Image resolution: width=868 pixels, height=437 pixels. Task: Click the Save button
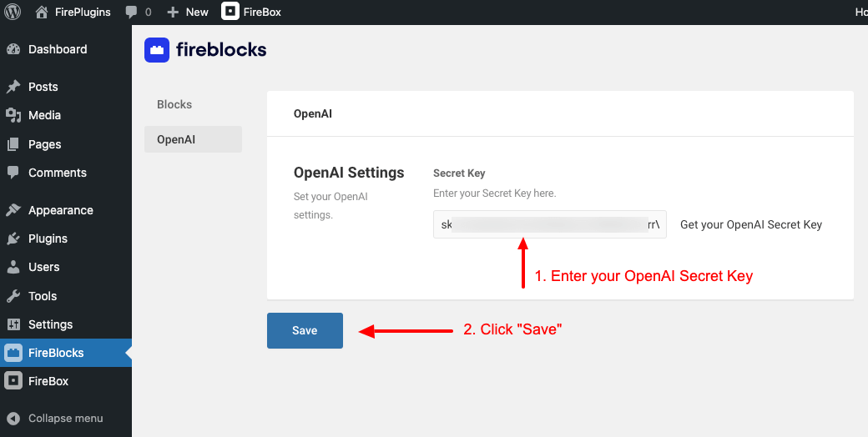305,331
